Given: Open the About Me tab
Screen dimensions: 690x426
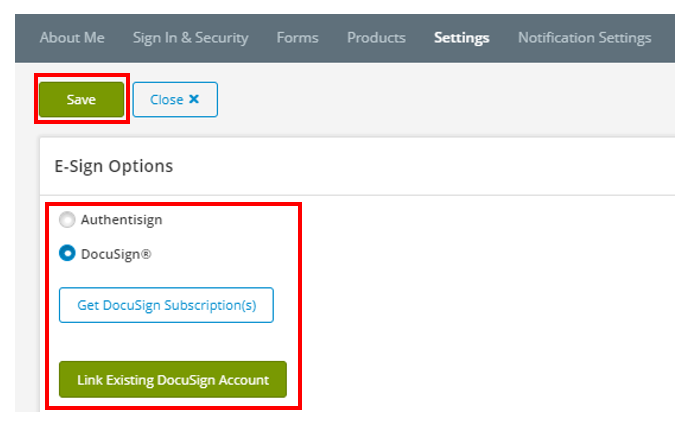Looking at the screenshot, I should click(72, 38).
